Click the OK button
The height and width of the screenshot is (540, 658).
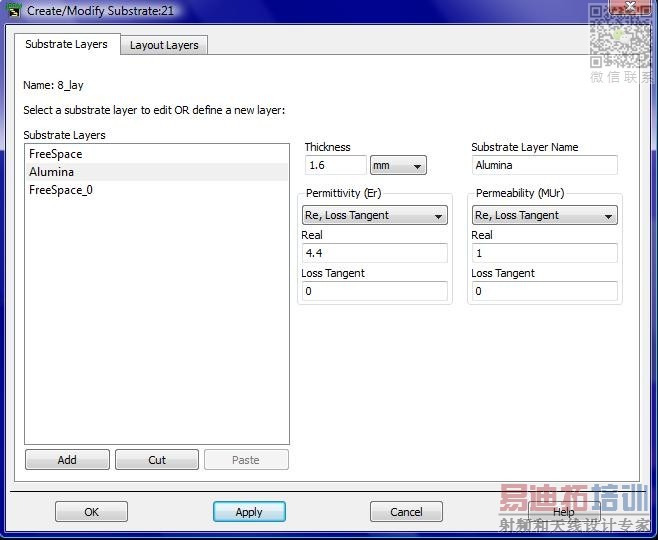[91, 512]
